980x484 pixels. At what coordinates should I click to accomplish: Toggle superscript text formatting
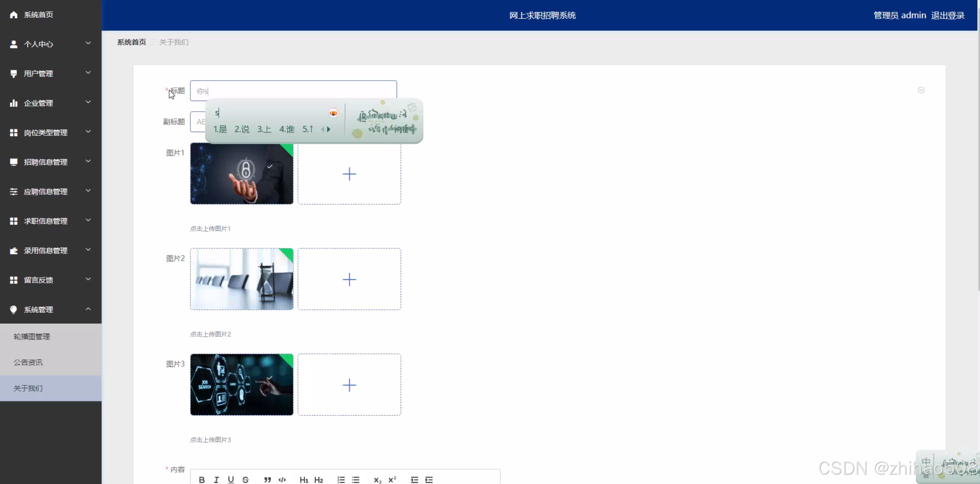[x=392, y=480]
